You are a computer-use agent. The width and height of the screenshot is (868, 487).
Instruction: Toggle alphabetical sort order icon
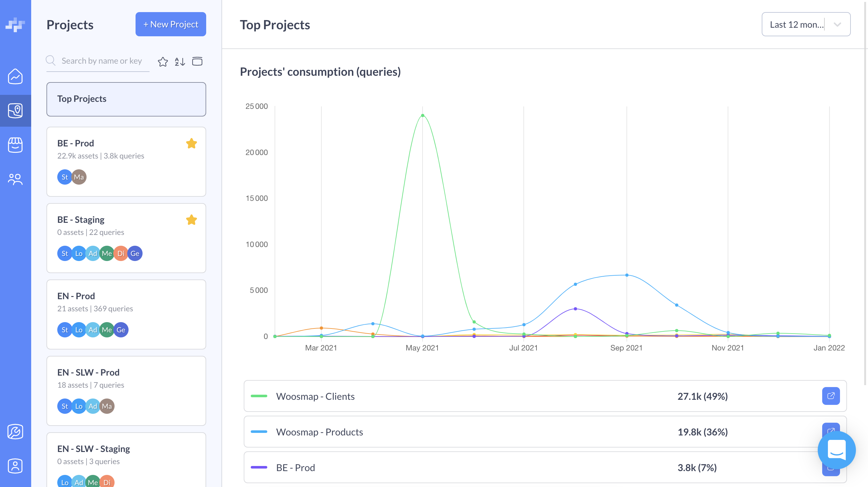click(x=180, y=61)
